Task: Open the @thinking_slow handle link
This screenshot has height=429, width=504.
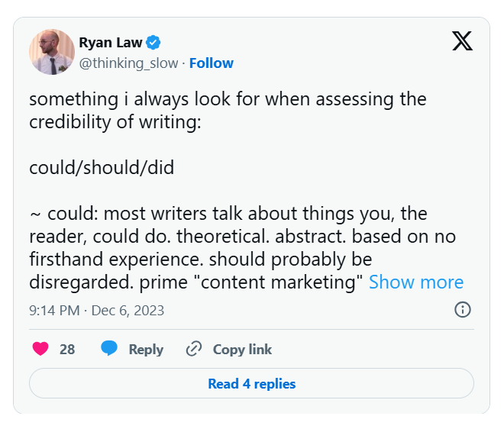Action: click(128, 63)
